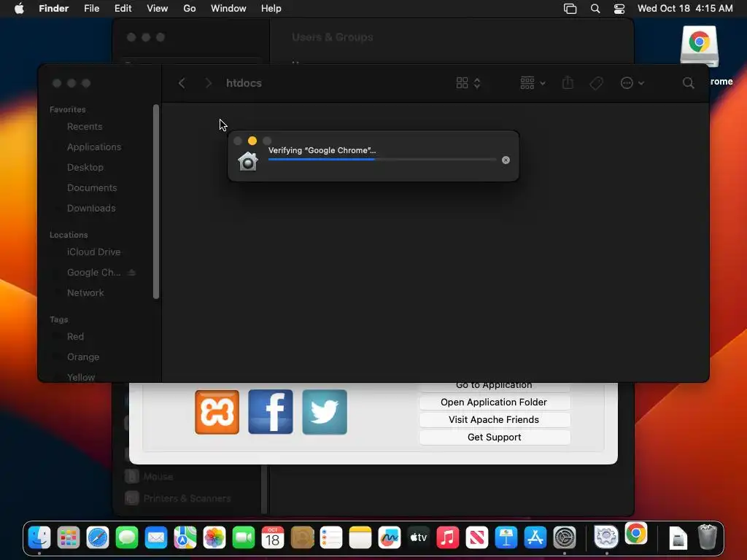Image resolution: width=747 pixels, height=560 pixels.
Task: Open System Settings in the Dock
Action: coord(565,537)
